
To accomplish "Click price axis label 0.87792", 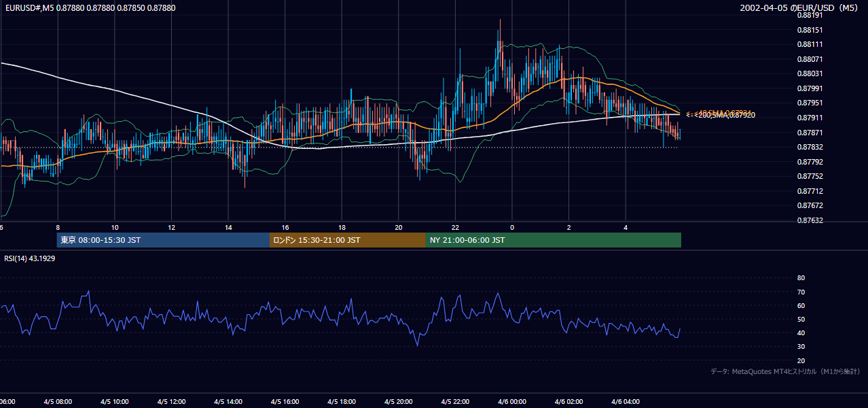I will pos(810,162).
